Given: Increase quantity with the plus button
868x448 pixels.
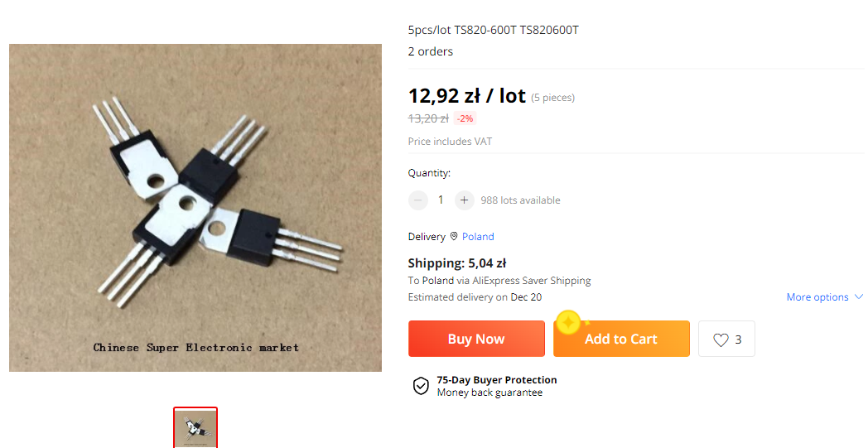Looking at the screenshot, I should (465, 200).
